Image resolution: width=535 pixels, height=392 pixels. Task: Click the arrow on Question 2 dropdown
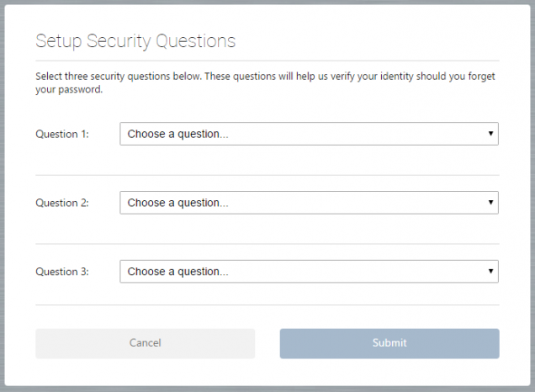(x=490, y=203)
